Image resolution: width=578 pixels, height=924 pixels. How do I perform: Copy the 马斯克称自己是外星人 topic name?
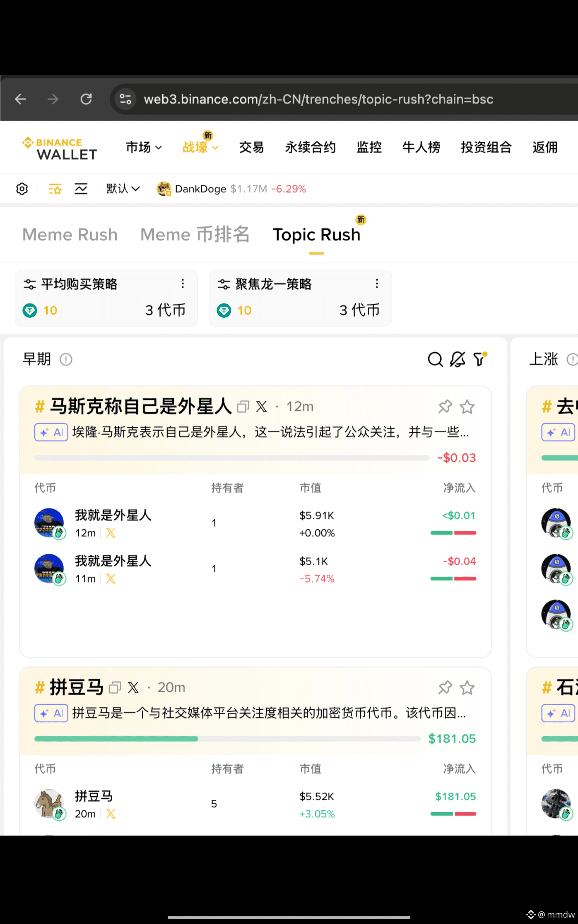[x=243, y=407]
